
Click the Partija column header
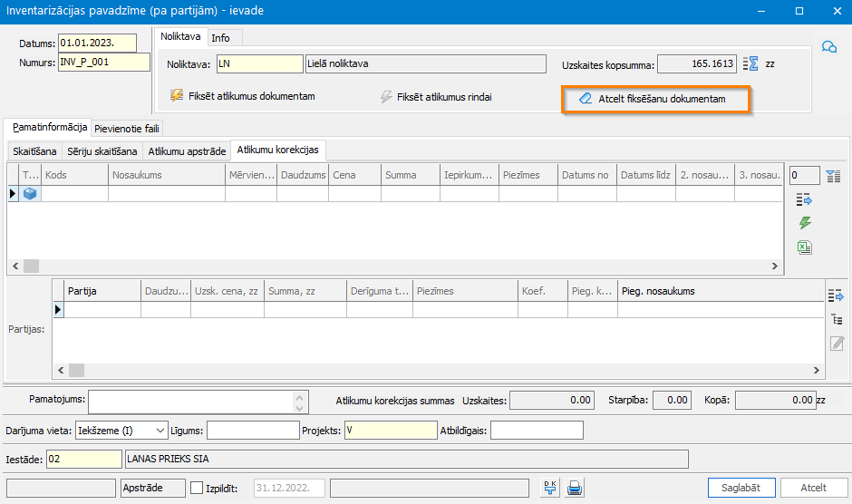click(102, 291)
